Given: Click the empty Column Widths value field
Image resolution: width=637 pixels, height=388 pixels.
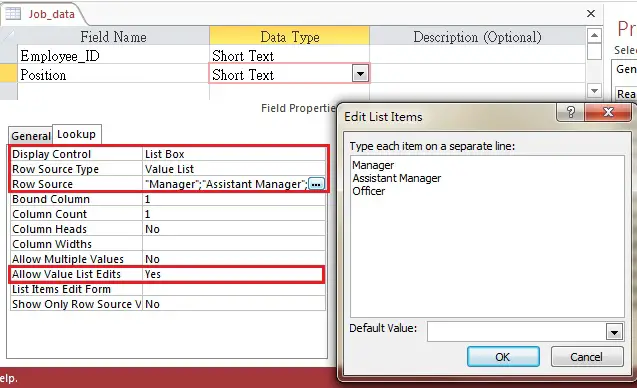Looking at the screenshot, I should point(234,244).
